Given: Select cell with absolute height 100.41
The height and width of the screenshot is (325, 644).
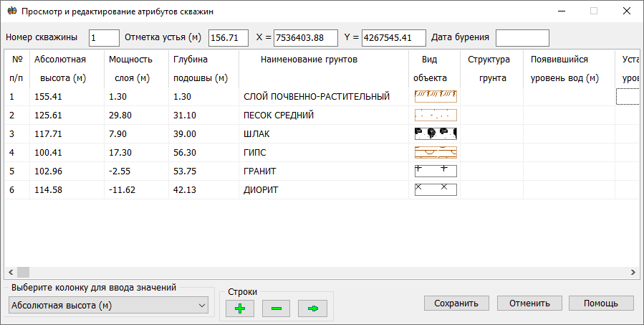Looking at the screenshot, I should click(67, 153).
